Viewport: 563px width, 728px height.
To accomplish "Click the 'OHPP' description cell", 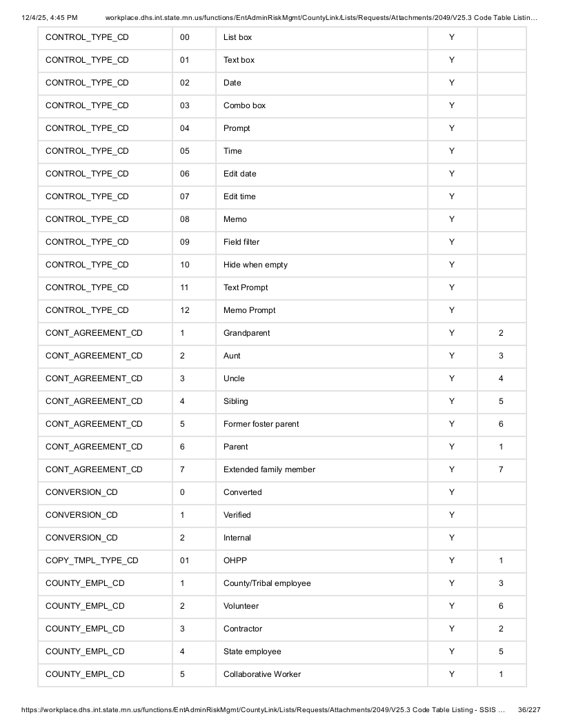I will tap(322, 561).
